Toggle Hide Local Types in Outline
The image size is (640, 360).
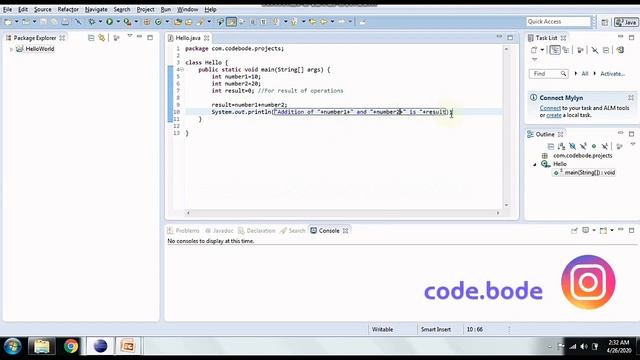pos(605,146)
